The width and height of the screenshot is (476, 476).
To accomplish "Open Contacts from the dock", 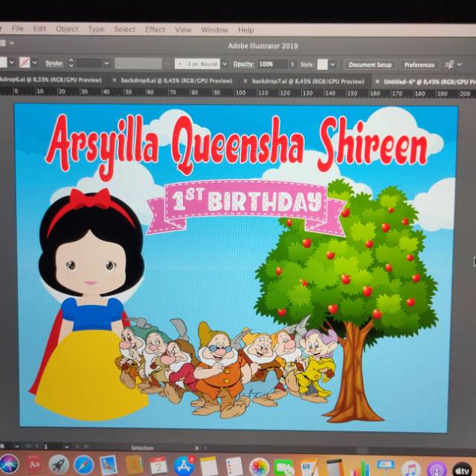I will coord(134,465).
